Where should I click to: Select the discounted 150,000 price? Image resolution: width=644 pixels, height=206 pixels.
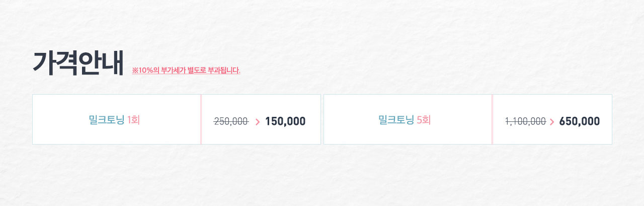(x=285, y=121)
